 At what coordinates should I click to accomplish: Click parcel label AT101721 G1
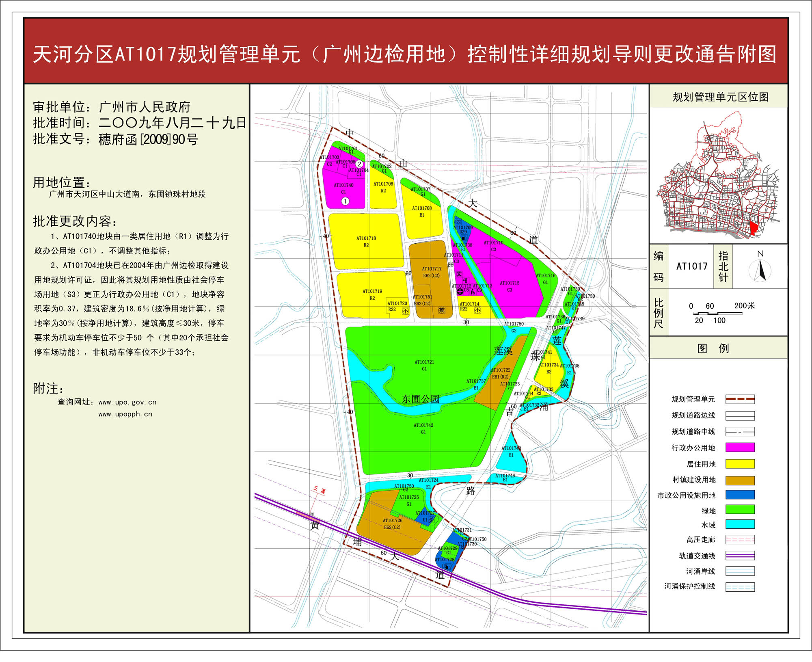pos(424,366)
